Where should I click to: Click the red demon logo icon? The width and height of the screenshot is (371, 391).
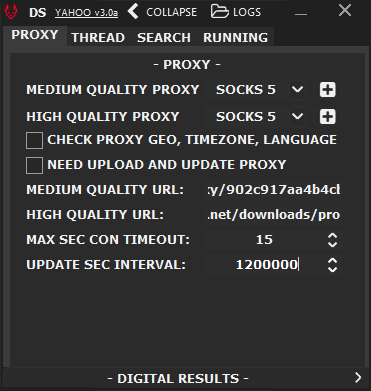[11, 12]
